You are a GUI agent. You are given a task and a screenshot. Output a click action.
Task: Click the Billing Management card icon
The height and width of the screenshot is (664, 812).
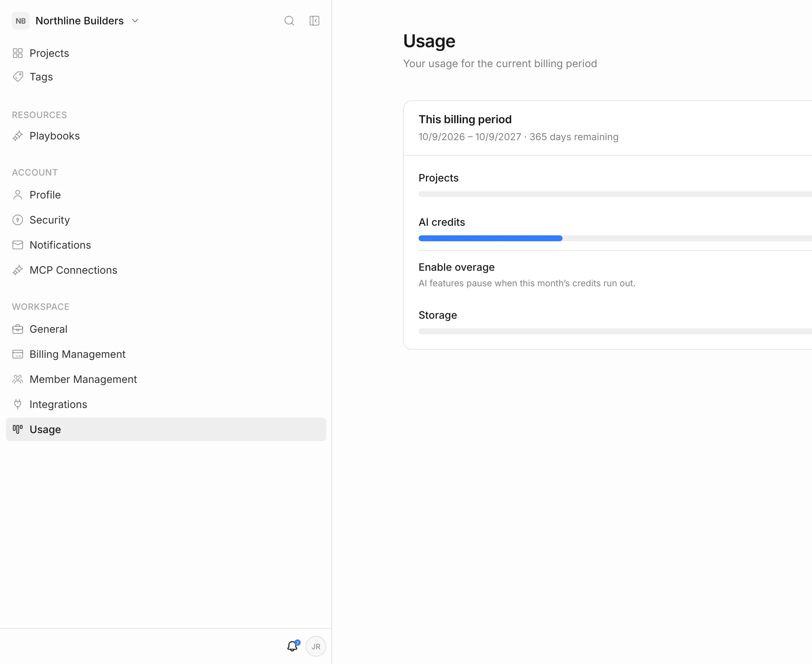click(18, 354)
